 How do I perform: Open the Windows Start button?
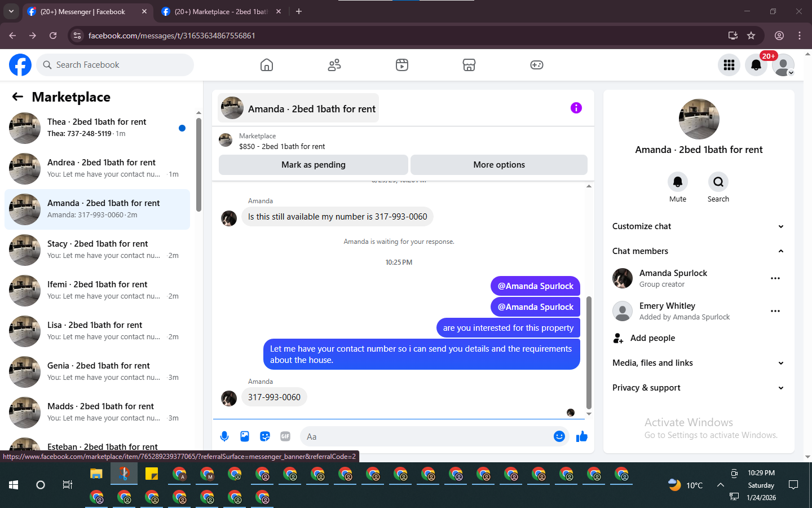[14, 485]
